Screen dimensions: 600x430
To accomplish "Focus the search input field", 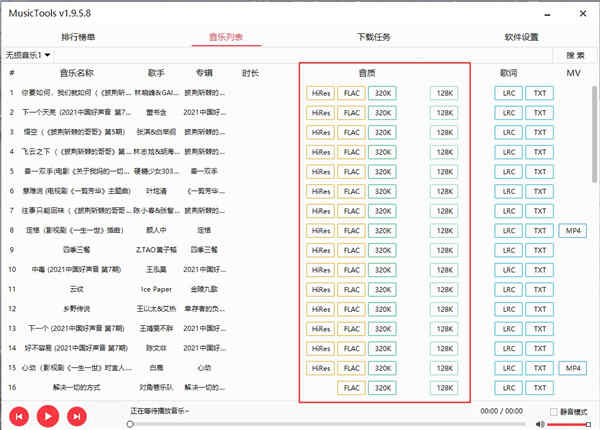I will click(302, 55).
